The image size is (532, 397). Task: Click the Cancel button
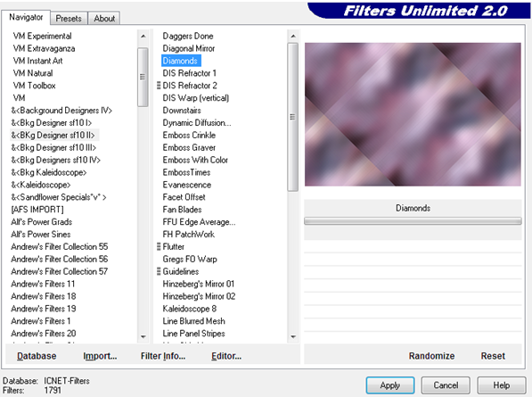[x=446, y=385]
